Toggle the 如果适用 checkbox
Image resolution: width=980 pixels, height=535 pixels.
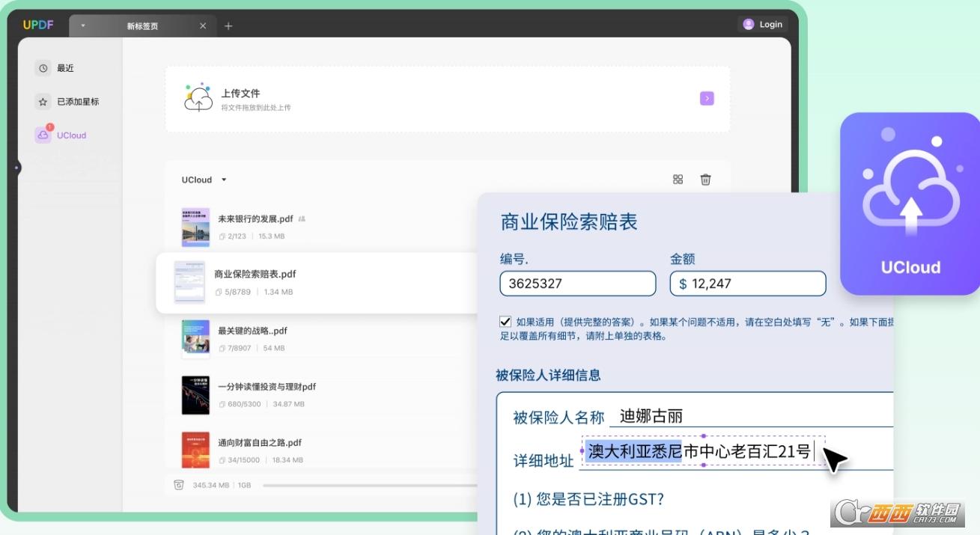(505, 322)
